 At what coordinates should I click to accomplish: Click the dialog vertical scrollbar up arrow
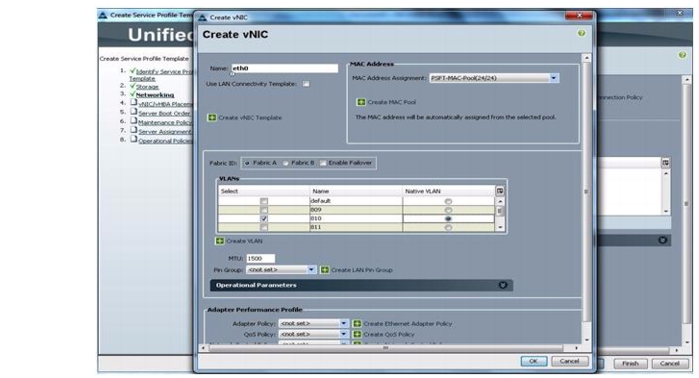point(587,58)
